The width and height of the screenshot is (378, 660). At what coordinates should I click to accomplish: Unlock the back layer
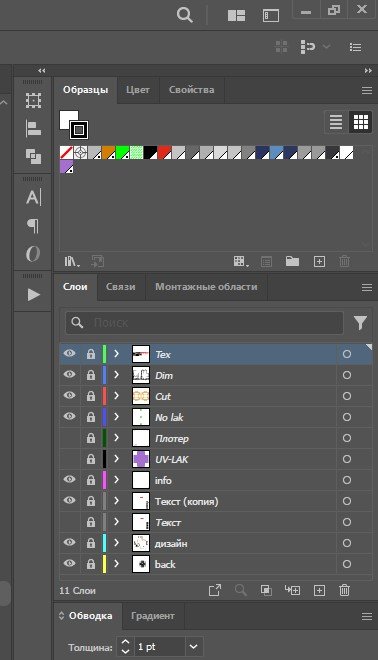91,564
